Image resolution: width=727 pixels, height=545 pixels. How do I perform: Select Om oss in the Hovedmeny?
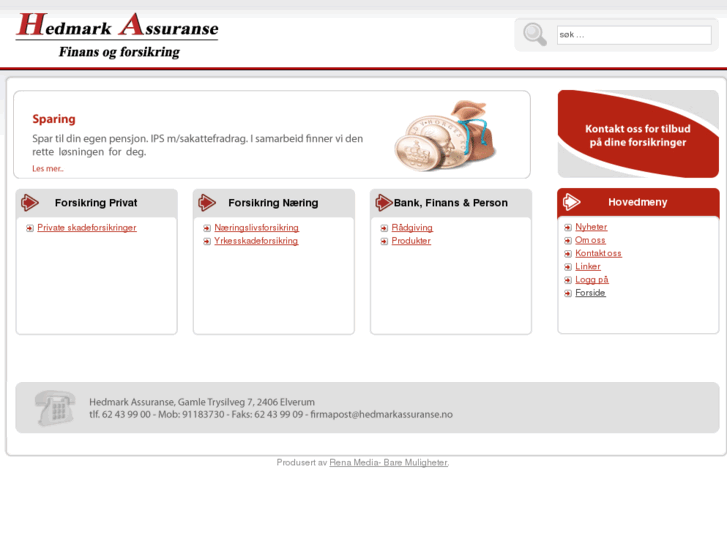coord(590,240)
